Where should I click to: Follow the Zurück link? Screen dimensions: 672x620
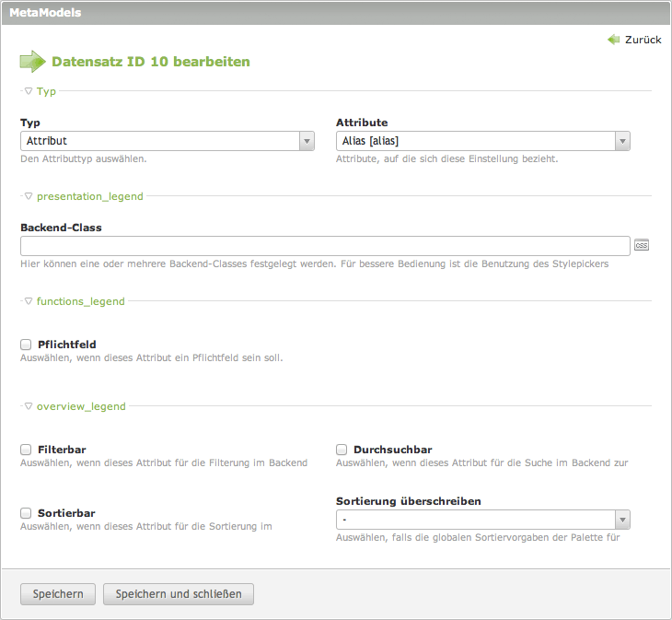[x=643, y=40]
